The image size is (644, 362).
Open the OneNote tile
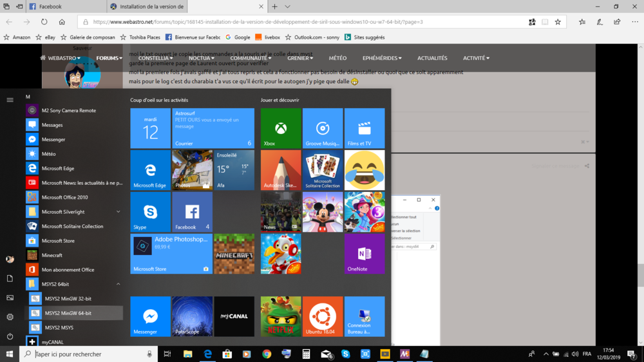point(365,254)
